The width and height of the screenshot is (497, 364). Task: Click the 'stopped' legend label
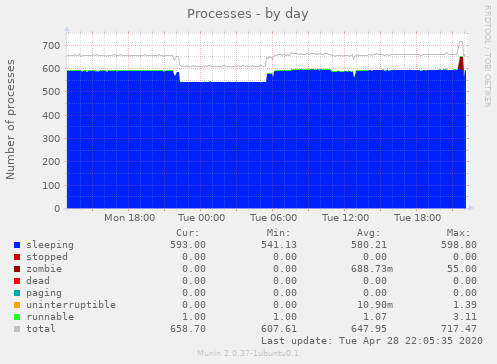47,257
